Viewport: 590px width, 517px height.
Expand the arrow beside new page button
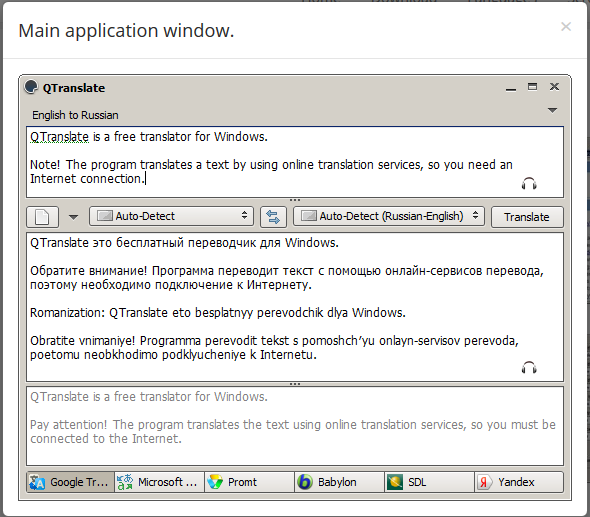[73, 217]
